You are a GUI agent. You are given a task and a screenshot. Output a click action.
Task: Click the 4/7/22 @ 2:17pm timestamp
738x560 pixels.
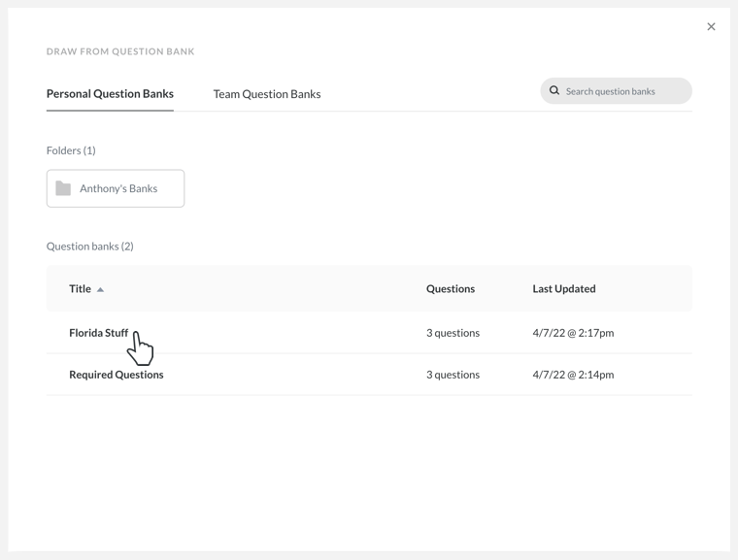point(573,333)
